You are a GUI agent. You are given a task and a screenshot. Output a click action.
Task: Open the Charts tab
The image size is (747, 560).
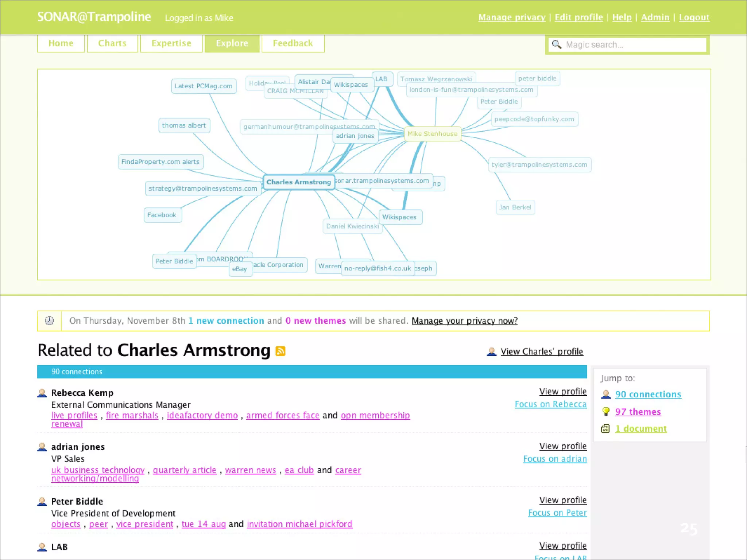click(112, 43)
